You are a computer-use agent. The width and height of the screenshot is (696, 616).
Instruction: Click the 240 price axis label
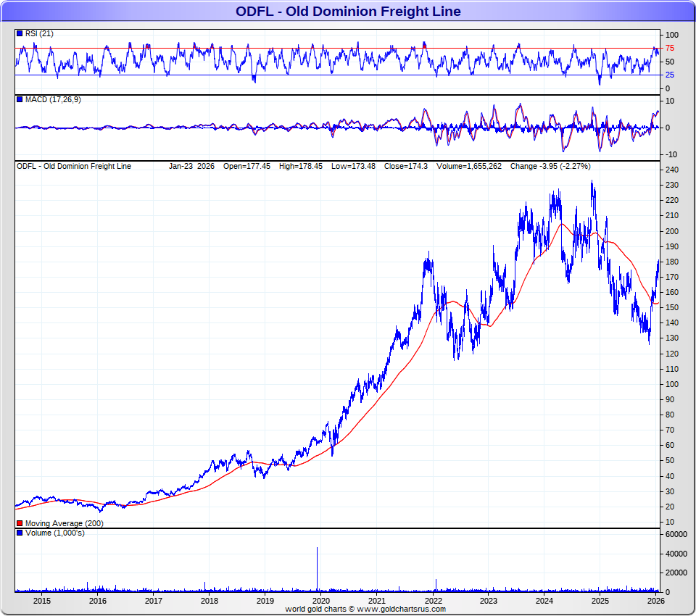(672, 170)
